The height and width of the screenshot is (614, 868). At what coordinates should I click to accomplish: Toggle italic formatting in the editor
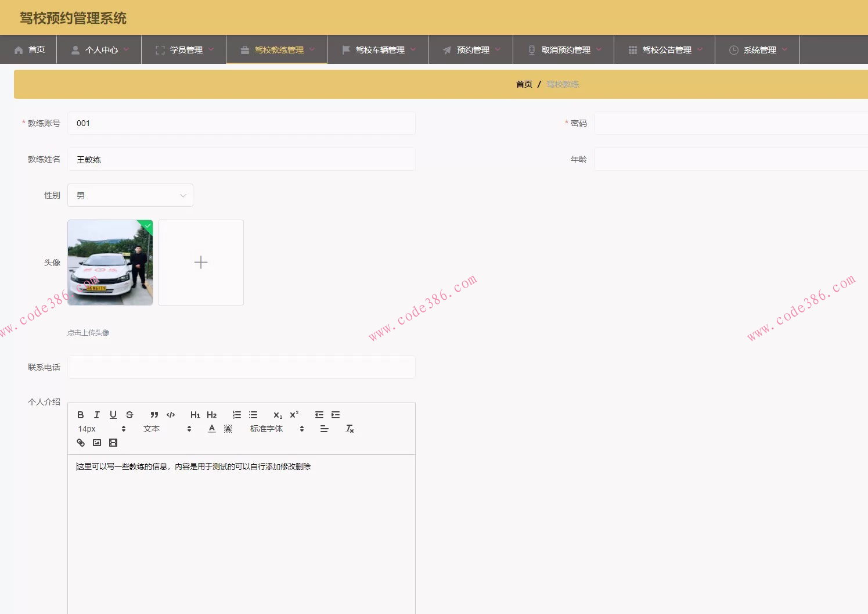pyautogui.click(x=97, y=415)
